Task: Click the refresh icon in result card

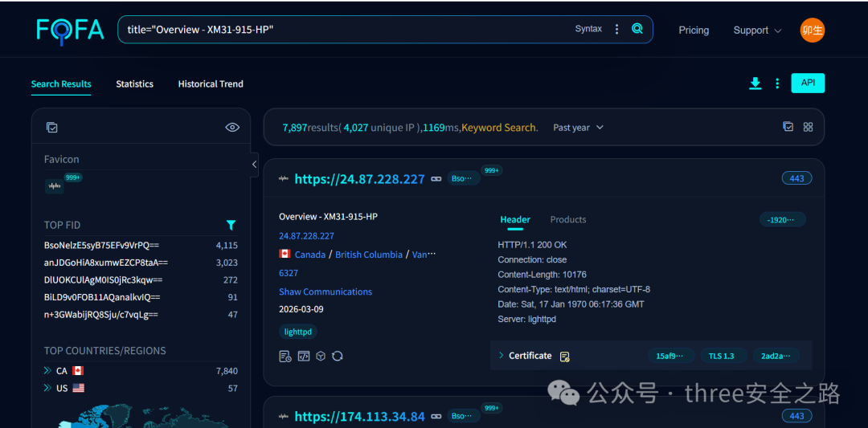Action: (x=337, y=356)
